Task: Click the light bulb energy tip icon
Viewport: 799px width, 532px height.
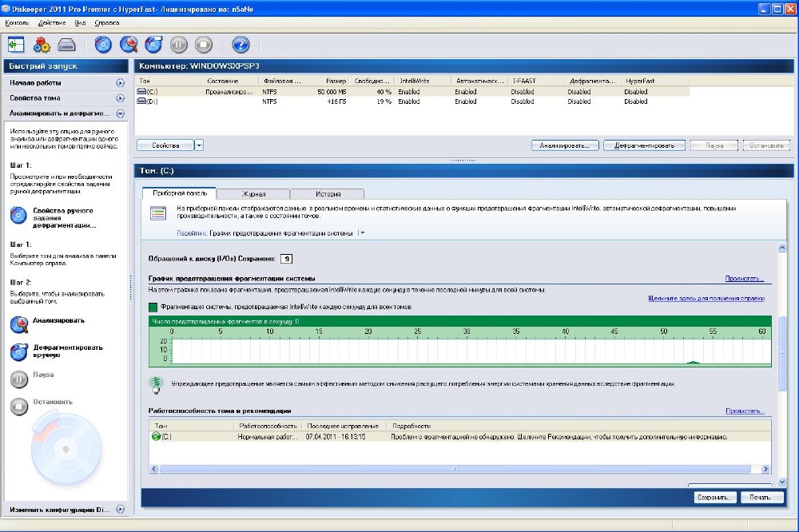Action: (156, 385)
